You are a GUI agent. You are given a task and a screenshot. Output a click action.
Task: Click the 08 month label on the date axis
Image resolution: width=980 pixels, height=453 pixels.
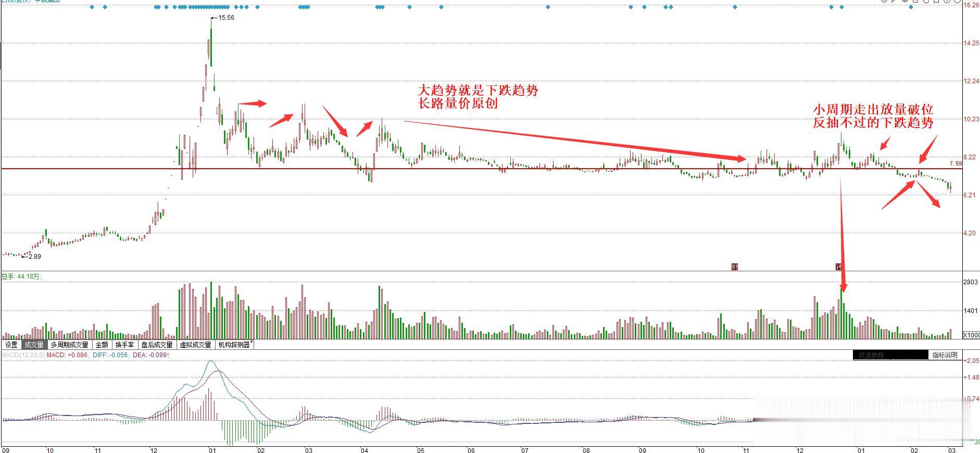point(586,450)
